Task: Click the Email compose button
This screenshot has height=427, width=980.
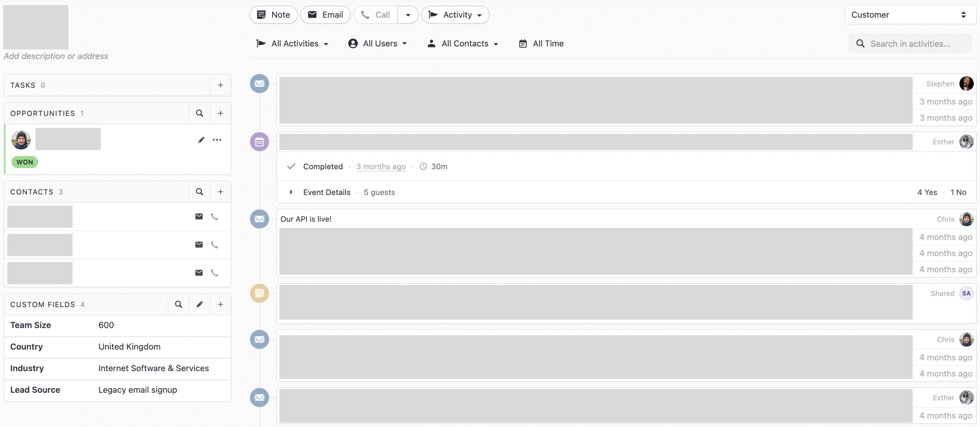Action: pos(325,14)
